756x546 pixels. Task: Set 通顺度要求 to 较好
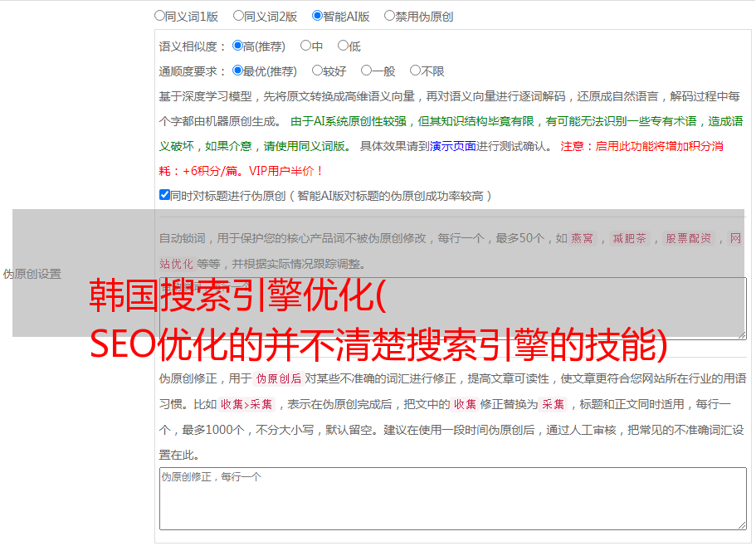(x=317, y=71)
